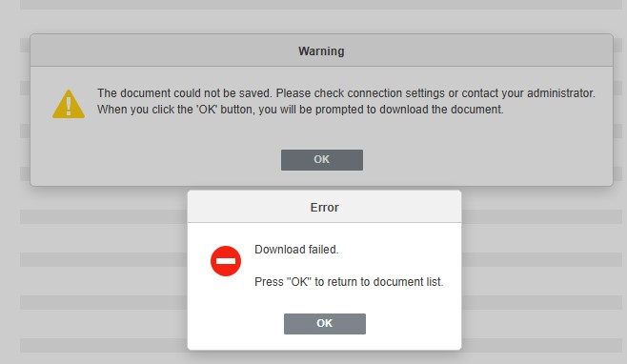Click Warning header bar left of its title
Viewport: 627px width, 364px height.
coord(160,51)
